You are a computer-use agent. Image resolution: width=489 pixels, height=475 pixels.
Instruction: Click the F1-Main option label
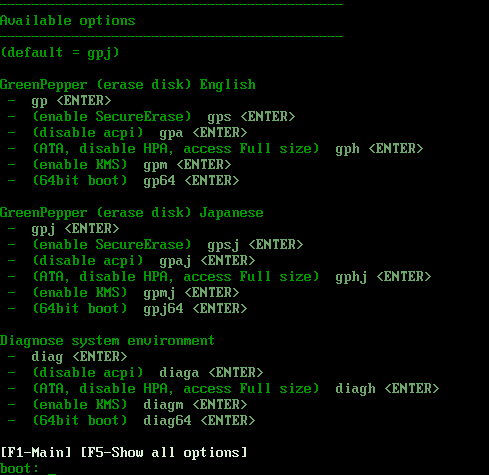[36, 452]
